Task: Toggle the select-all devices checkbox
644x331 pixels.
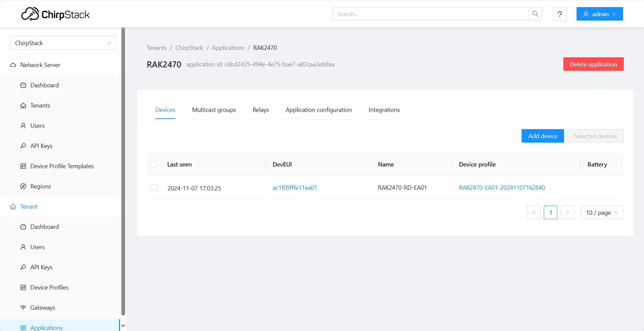Action: [154, 164]
